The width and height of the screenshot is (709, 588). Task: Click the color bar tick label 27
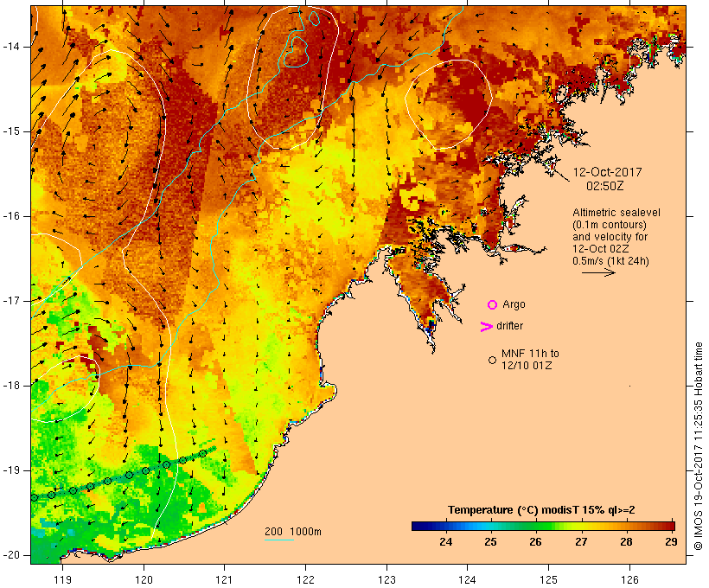pyautogui.click(x=581, y=541)
